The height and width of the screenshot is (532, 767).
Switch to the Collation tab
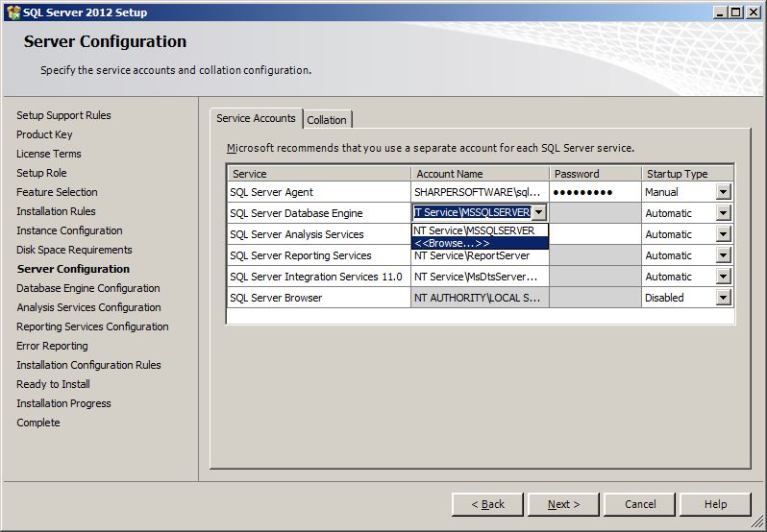[327, 120]
